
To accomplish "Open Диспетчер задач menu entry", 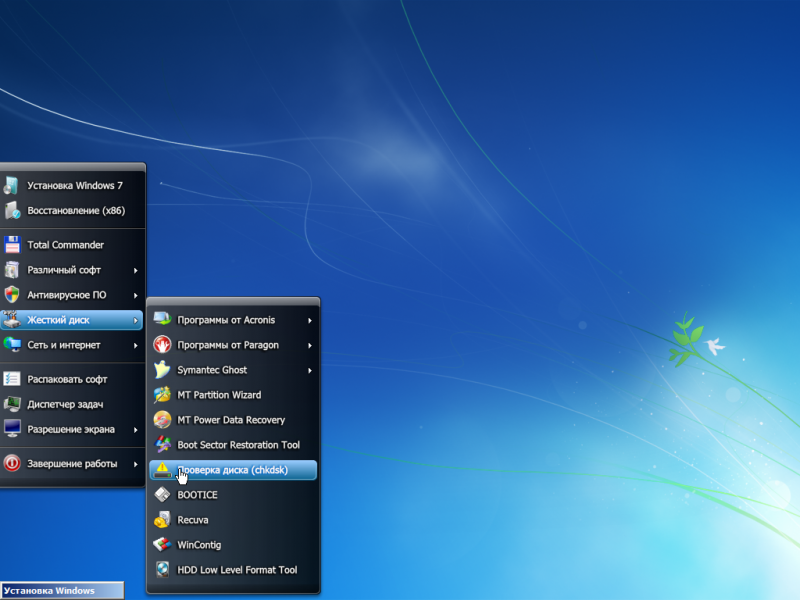I will click(72, 404).
